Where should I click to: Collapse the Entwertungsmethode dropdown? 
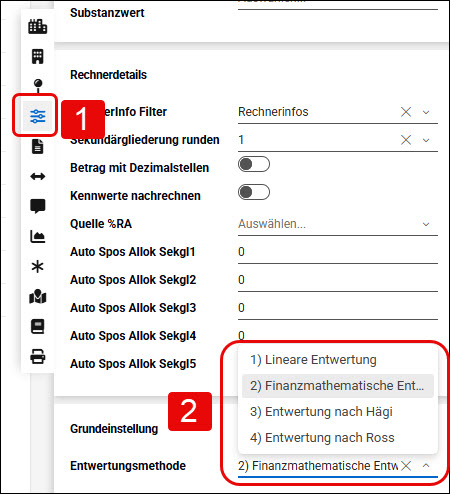[426, 466]
